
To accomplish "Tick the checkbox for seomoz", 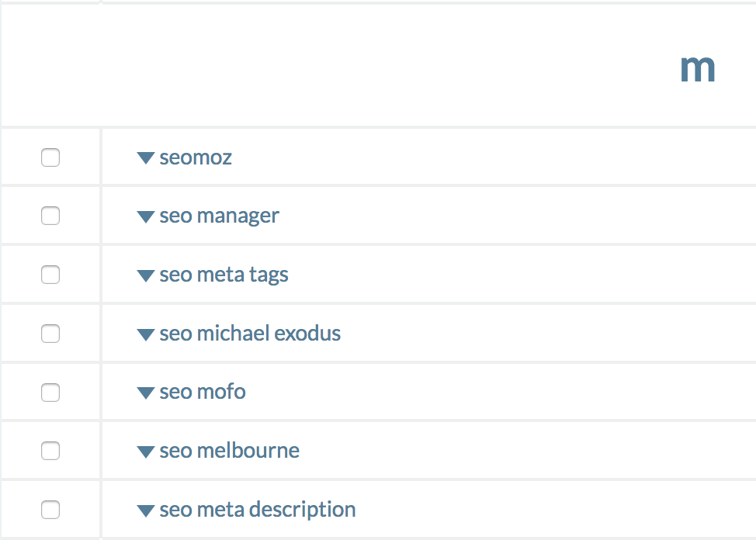I will (x=50, y=157).
